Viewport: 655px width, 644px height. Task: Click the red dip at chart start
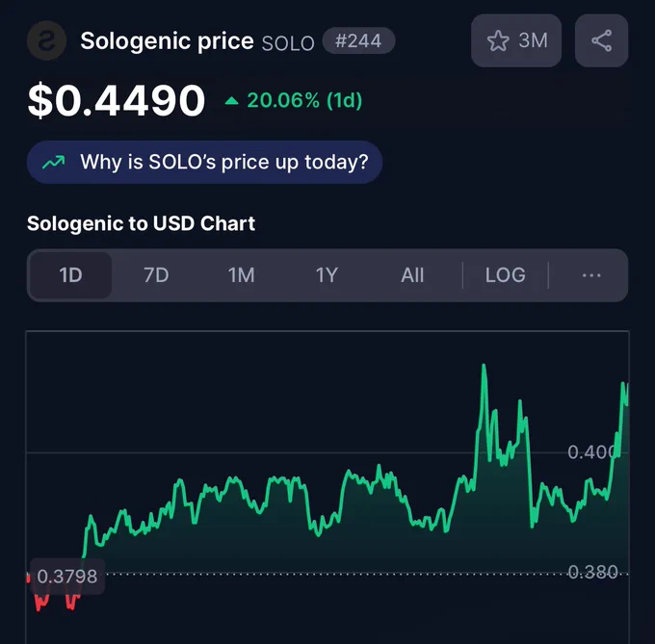(40, 603)
